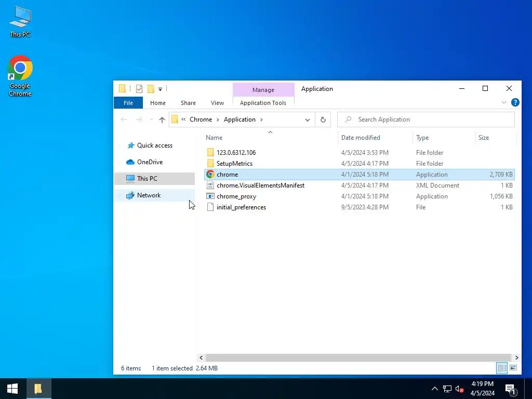
Task: Sort by Date modified column
Action: (375, 137)
